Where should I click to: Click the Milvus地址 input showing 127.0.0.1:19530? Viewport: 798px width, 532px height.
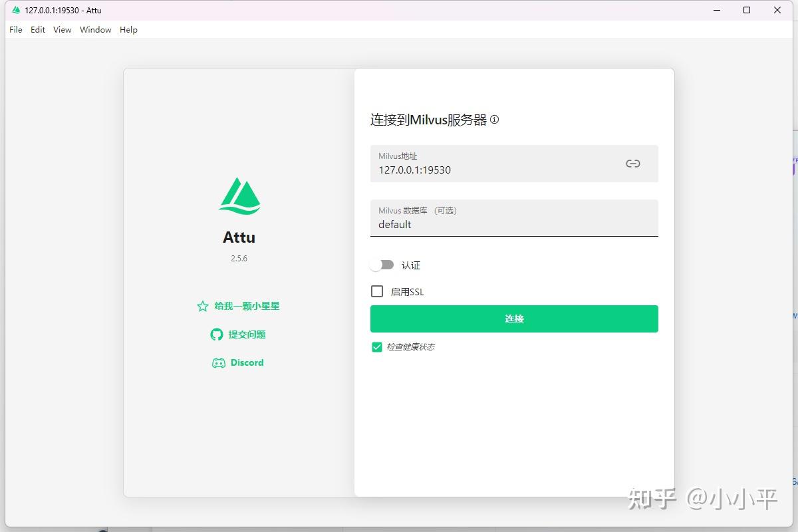point(465,170)
